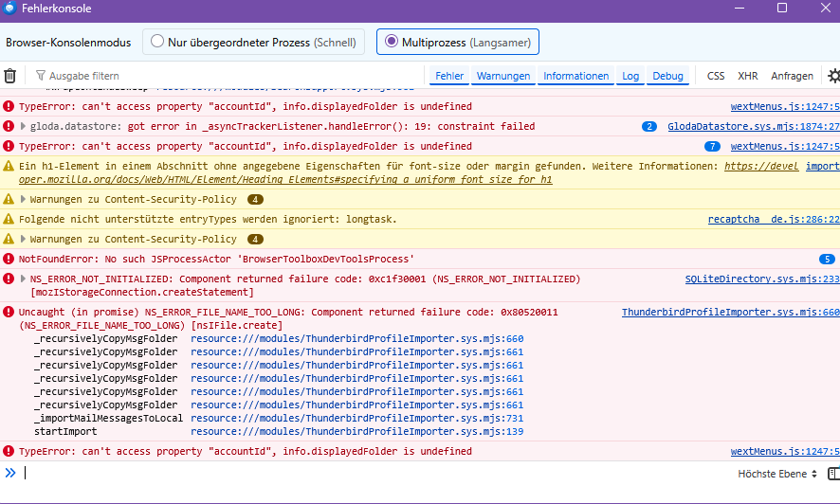Open console settings gear icon
The image size is (840, 504).
click(833, 76)
